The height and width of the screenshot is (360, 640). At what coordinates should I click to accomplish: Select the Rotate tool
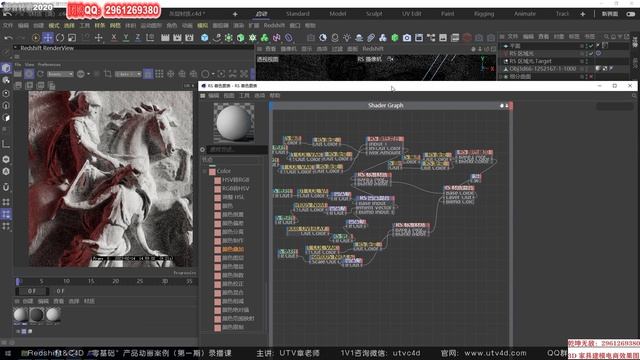(x=60, y=38)
